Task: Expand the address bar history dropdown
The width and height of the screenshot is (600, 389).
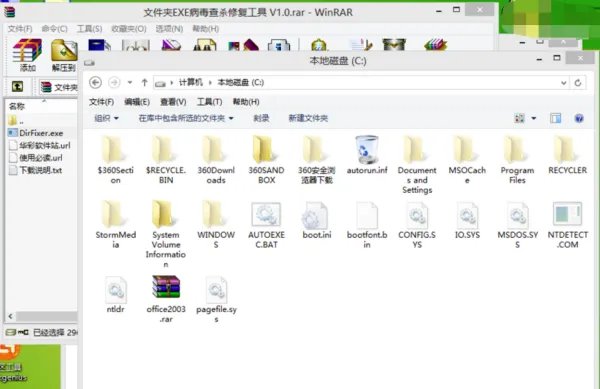Action: tap(563, 83)
